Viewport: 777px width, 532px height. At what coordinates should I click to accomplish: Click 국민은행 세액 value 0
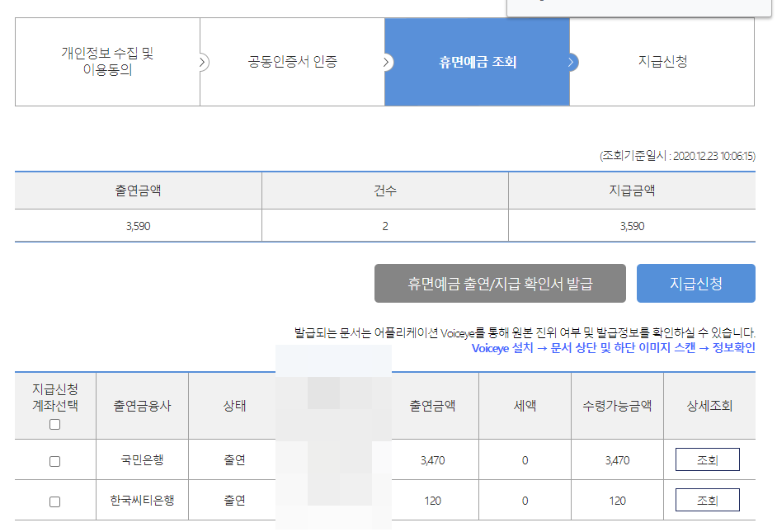(x=525, y=461)
